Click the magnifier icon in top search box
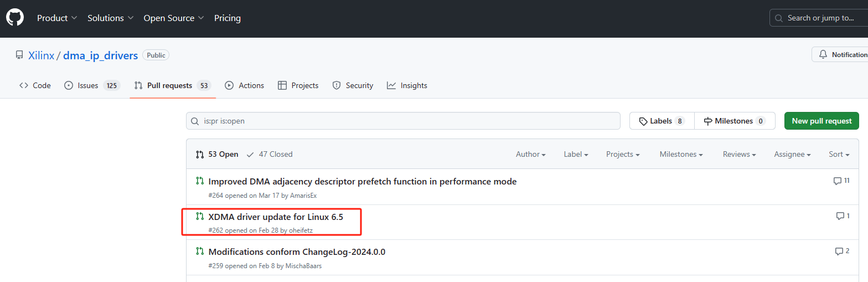 pyautogui.click(x=779, y=18)
